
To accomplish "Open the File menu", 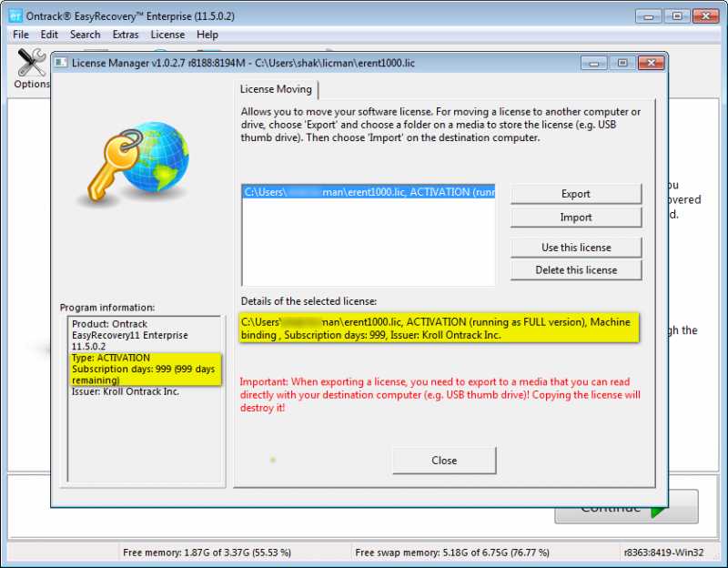I will [20, 34].
